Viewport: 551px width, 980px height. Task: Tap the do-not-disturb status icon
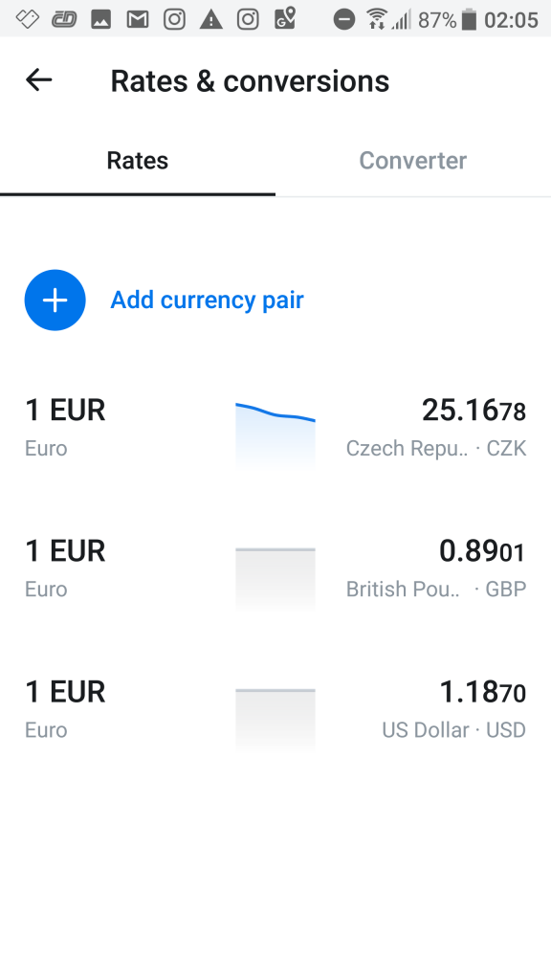(x=343, y=20)
